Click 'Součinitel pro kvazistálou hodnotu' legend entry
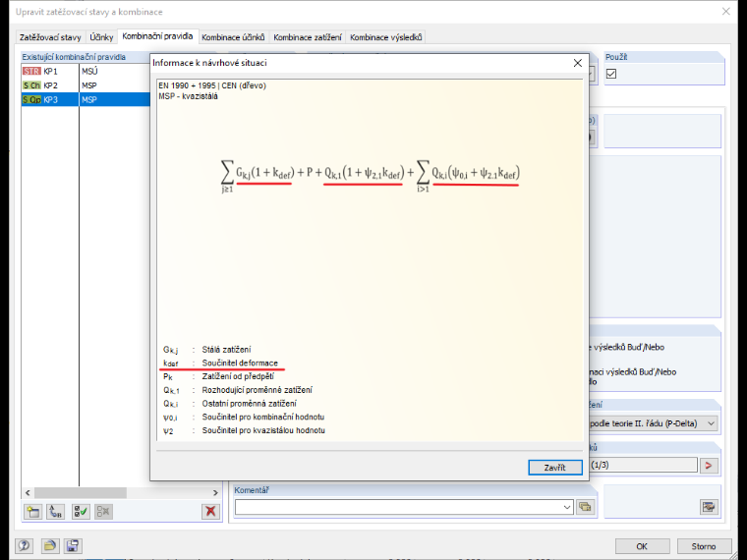Image resolution: width=747 pixels, height=560 pixels. 263,430
